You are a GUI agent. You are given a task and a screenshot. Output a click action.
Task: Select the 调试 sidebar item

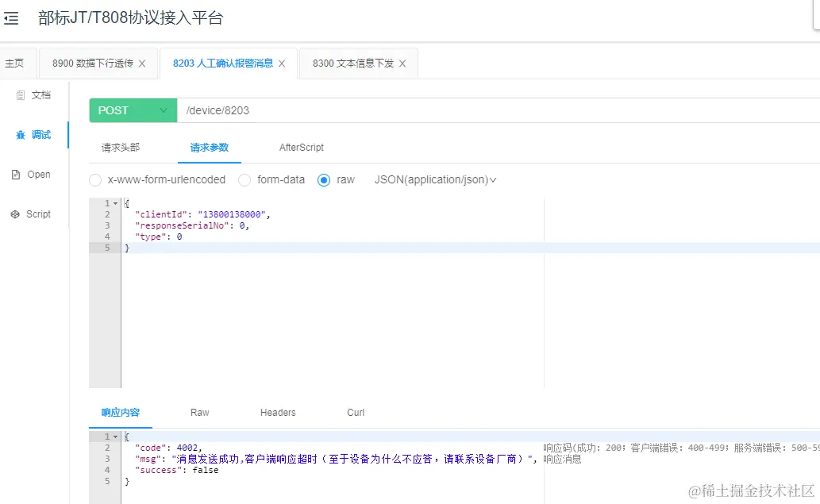pyautogui.click(x=34, y=135)
